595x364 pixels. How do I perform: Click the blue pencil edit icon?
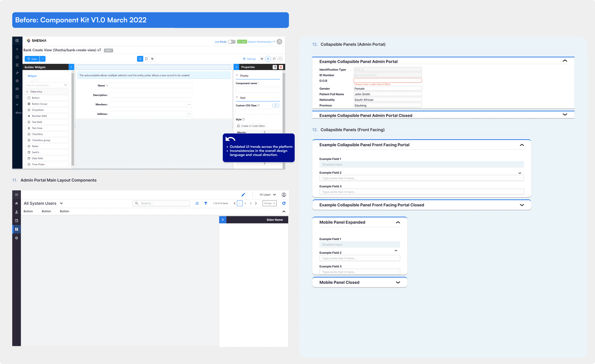pos(243,194)
